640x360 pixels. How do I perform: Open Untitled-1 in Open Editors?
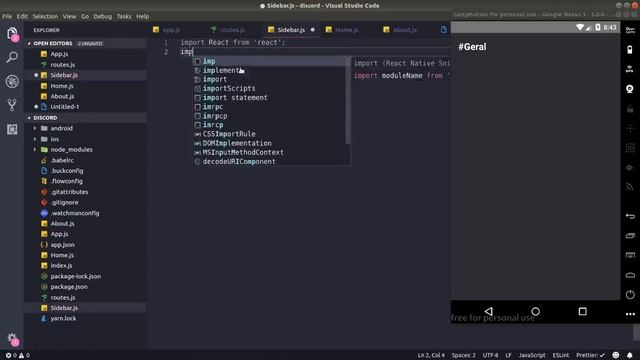point(86,107)
